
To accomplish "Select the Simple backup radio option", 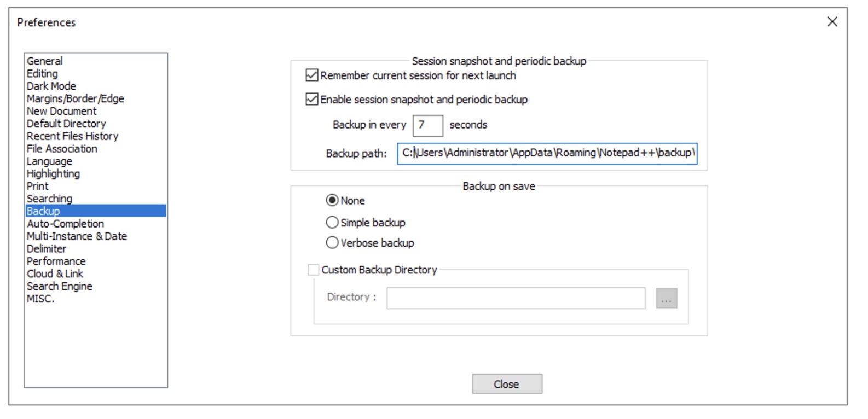I will 332,222.
